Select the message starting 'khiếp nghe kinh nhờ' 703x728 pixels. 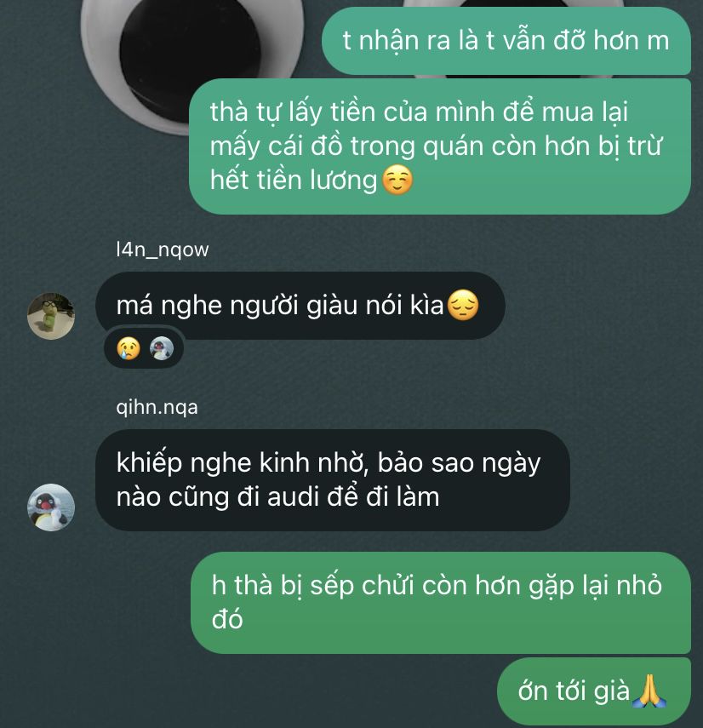[333, 480]
